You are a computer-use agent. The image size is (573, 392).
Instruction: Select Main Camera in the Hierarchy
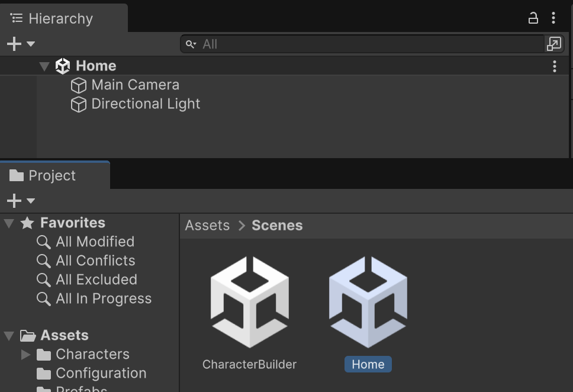click(x=135, y=85)
